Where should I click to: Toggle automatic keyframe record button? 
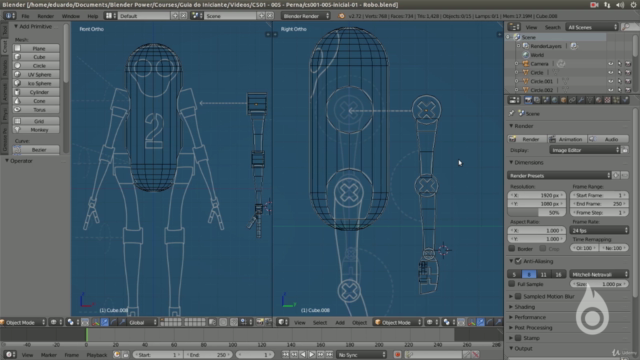tap(397, 355)
